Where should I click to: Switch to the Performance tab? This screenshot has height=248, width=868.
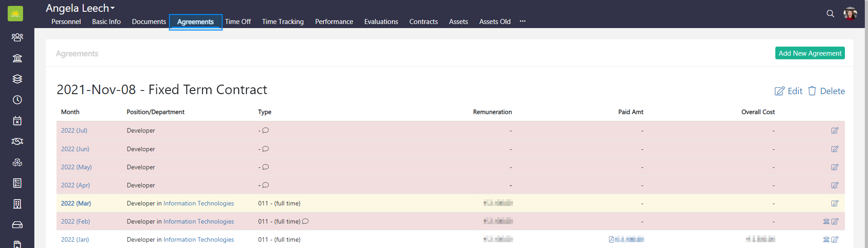[334, 22]
